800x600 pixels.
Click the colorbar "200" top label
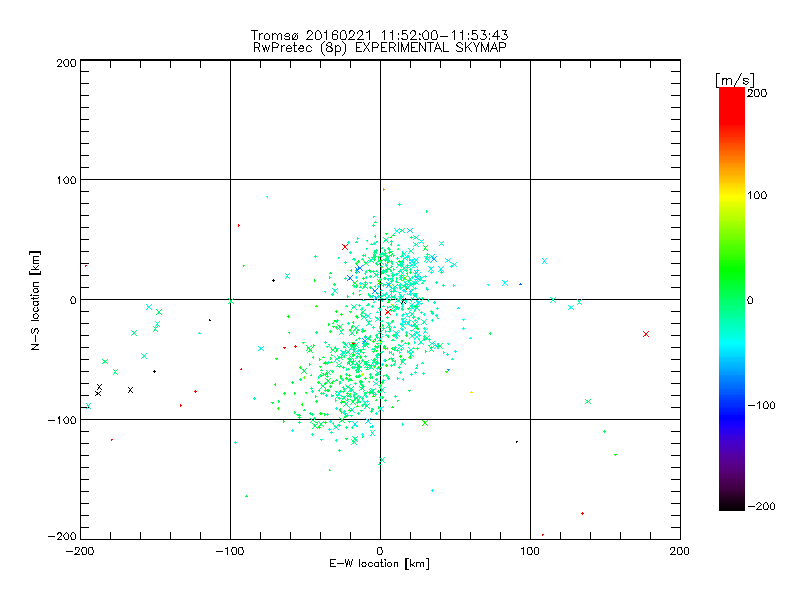(757, 93)
